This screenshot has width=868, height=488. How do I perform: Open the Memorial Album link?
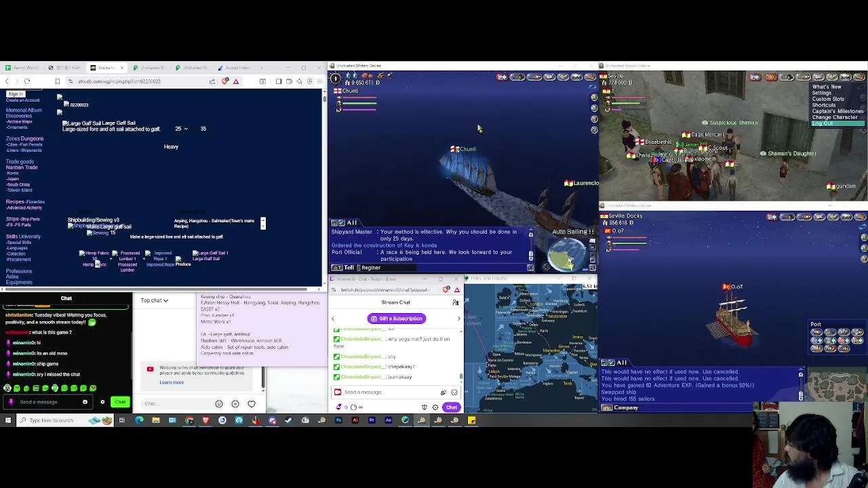click(24, 110)
